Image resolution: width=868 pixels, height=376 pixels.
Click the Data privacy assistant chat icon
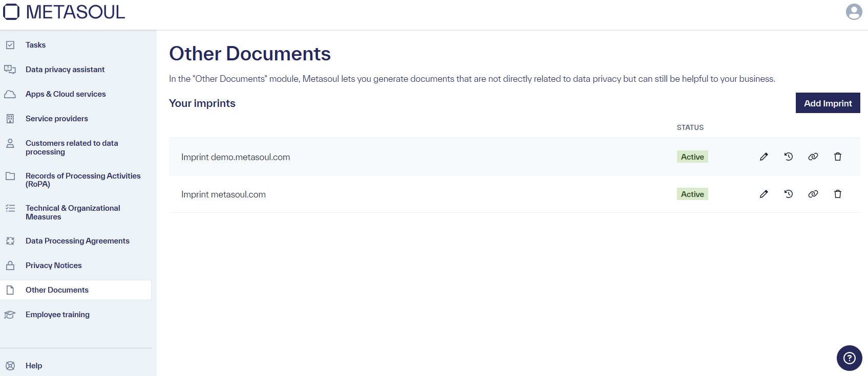tap(10, 70)
